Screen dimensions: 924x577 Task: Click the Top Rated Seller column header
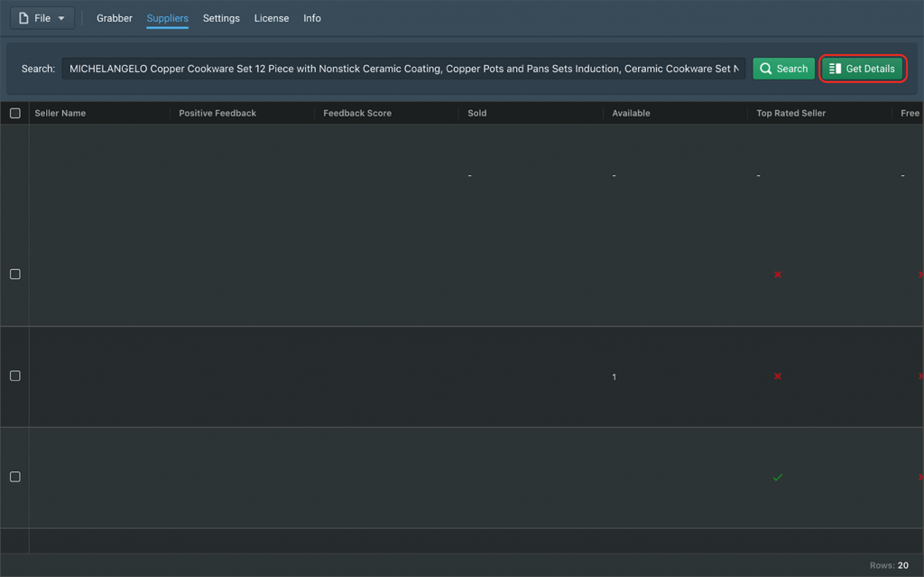click(x=790, y=114)
